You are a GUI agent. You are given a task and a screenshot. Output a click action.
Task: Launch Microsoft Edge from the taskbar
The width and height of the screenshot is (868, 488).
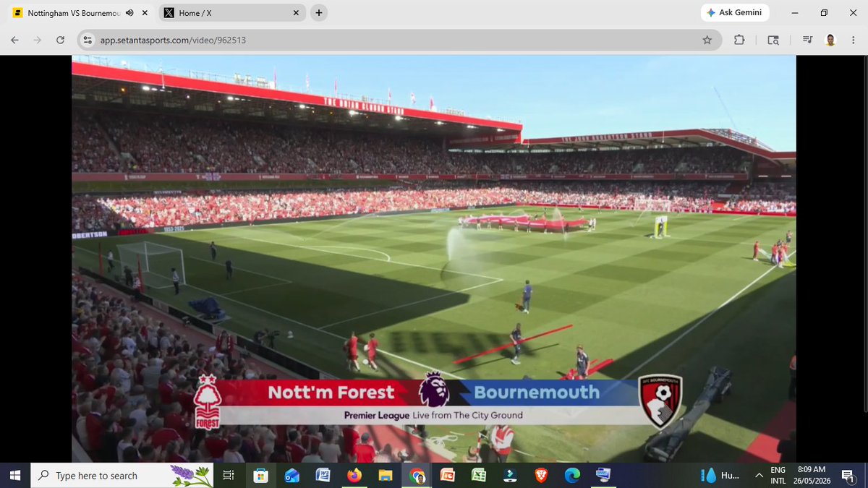click(572, 476)
